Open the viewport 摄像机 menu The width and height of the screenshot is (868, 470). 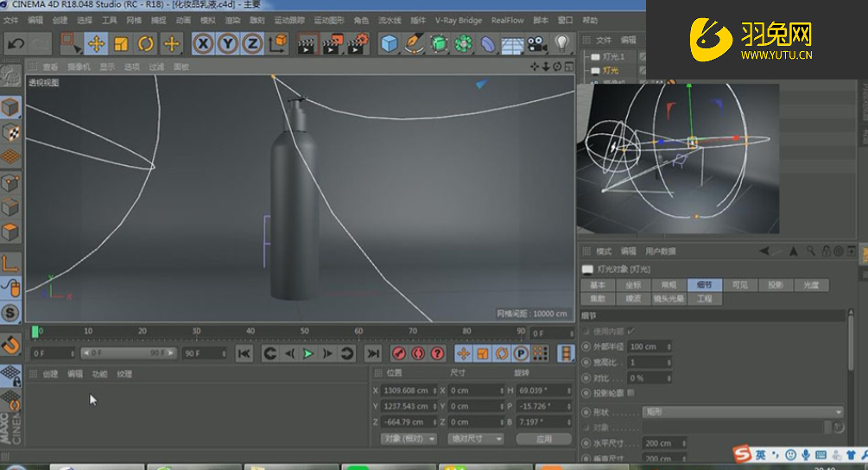coord(78,67)
